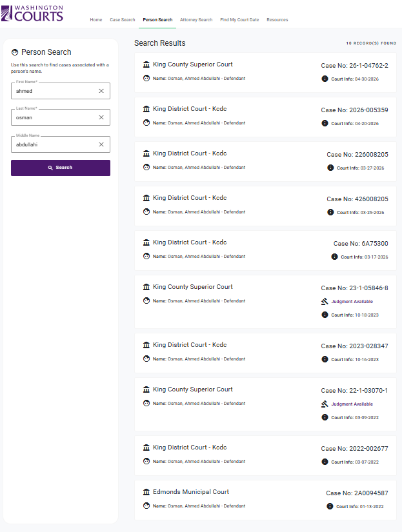Click Court Info icon for date 03-25-2026
The image size is (402, 532).
(x=330, y=212)
